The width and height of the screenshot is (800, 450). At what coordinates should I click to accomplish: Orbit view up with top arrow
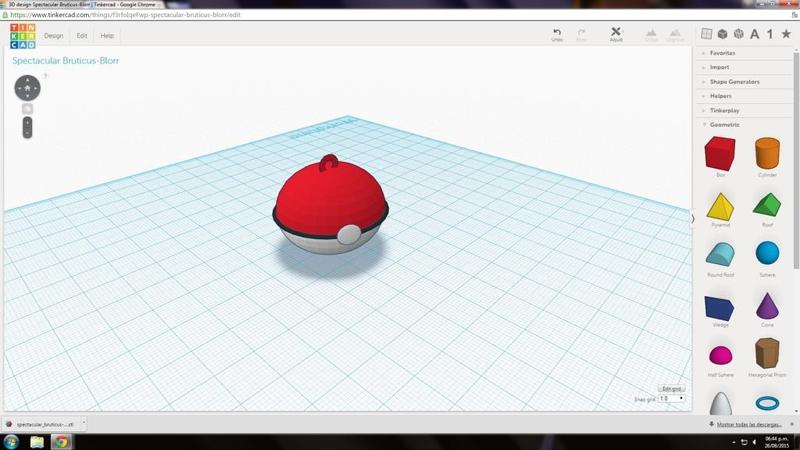point(27,80)
